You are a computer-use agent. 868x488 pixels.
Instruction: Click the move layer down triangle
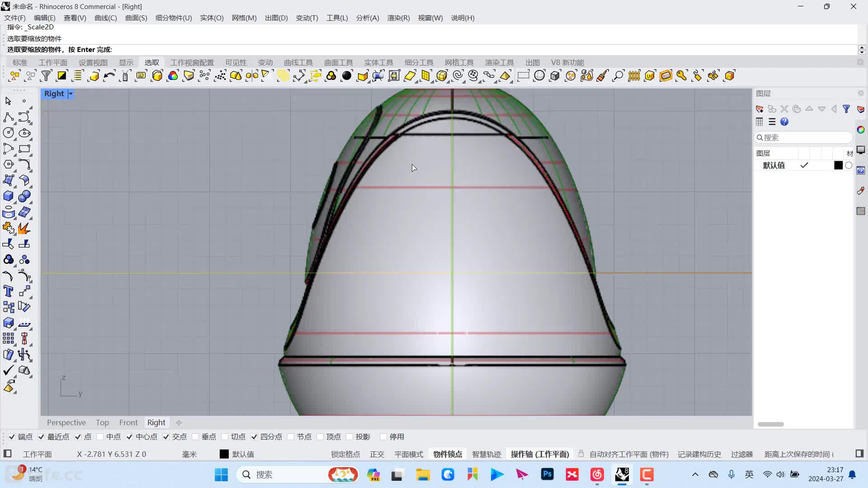coord(822,109)
